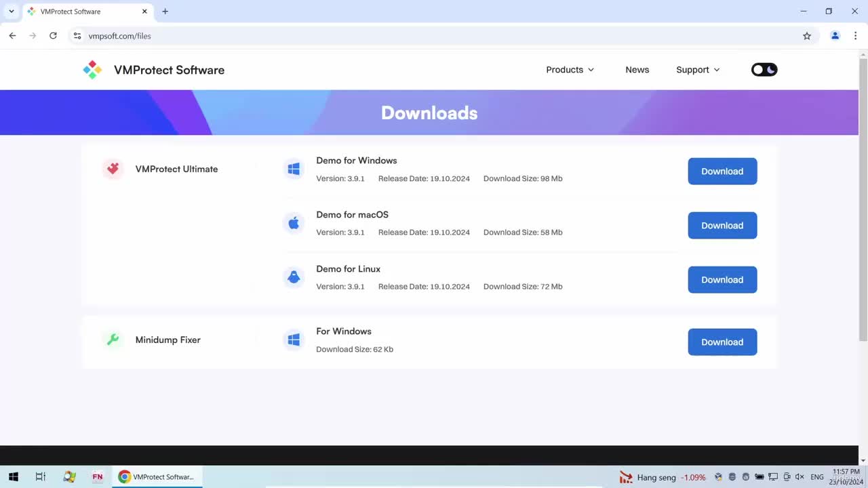Click the file explorer style taskbar icon
The height and width of the screenshot is (488, 868).
69,477
